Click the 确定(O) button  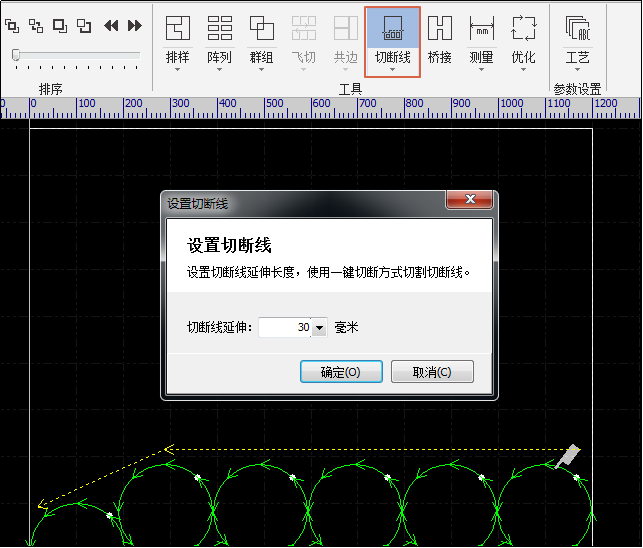341,372
